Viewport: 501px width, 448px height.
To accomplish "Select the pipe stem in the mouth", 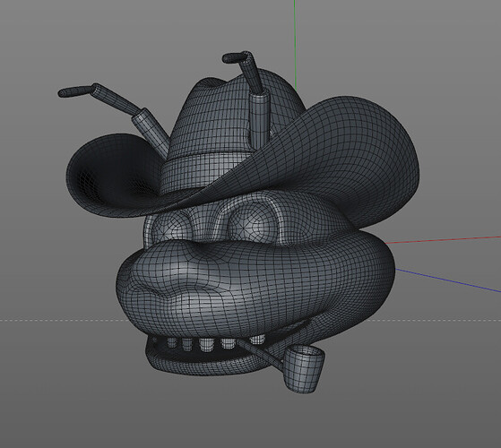I will [x=261, y=354].
